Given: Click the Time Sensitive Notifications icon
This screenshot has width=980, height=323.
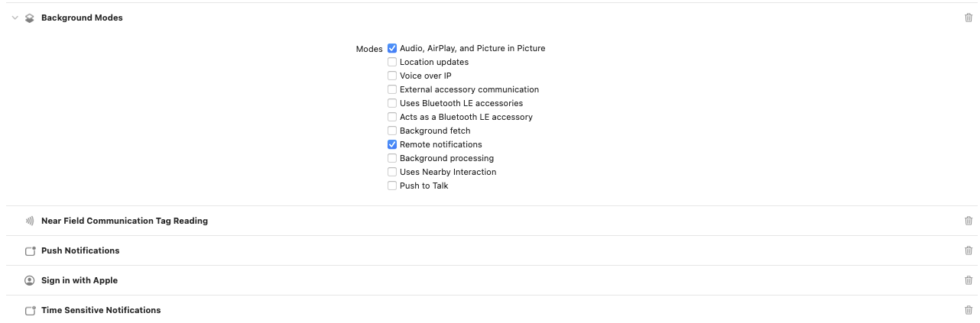Looking at the screenshot, I should [x=30, y=311].
